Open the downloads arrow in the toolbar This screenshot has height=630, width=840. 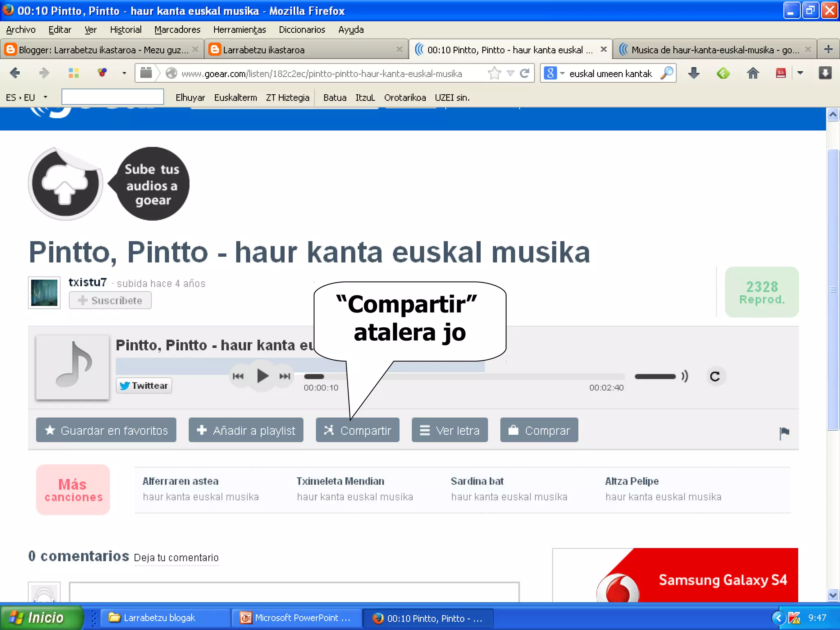pos(694,73)
